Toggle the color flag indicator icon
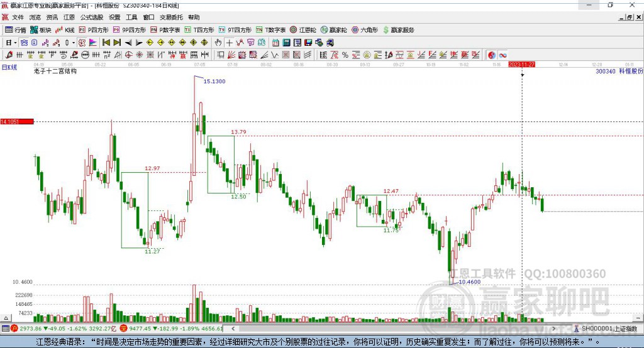Image resolution: width=644 pixels, height=348 pixels. point(93,43)
